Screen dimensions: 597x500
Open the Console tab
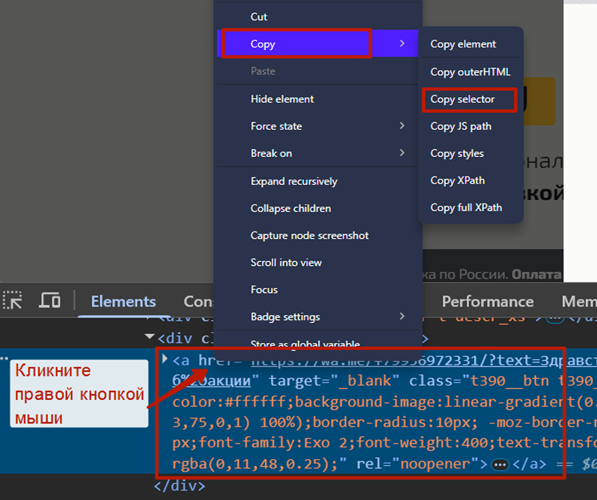tap(198, 302)
